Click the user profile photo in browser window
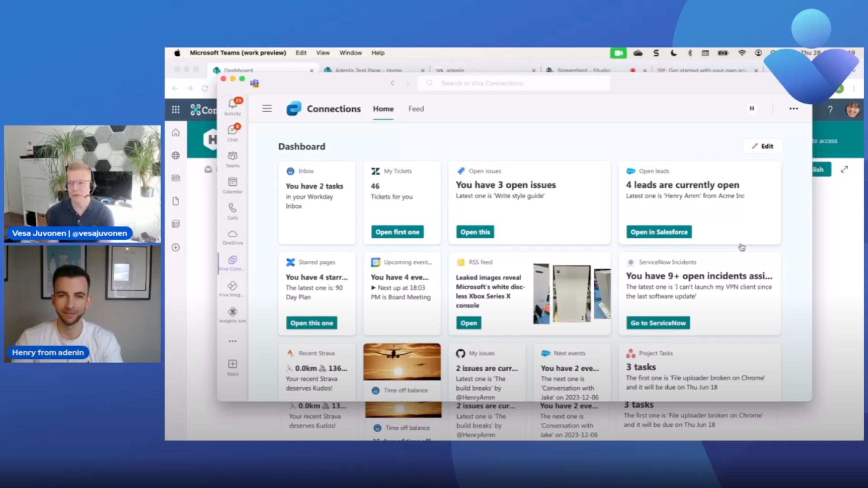Viewport: 868px width, 488px height. point(852,110)
